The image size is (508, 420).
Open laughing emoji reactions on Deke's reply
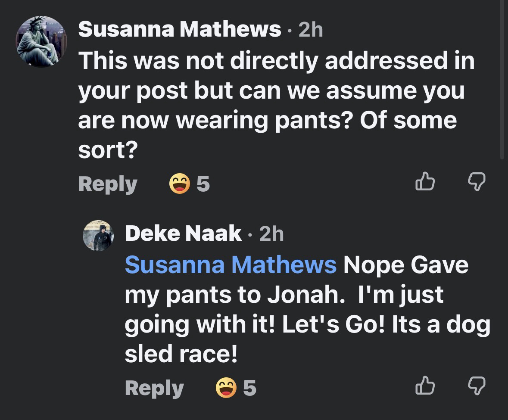[x=226, y=388]
